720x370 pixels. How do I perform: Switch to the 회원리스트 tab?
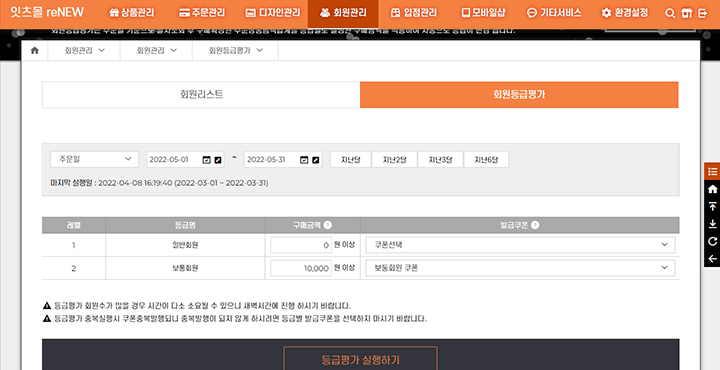201,95
